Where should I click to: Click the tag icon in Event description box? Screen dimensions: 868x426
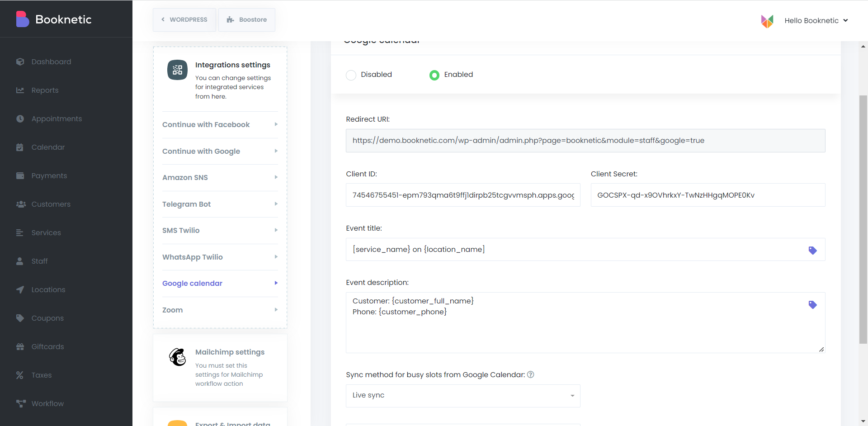(812, 304)
